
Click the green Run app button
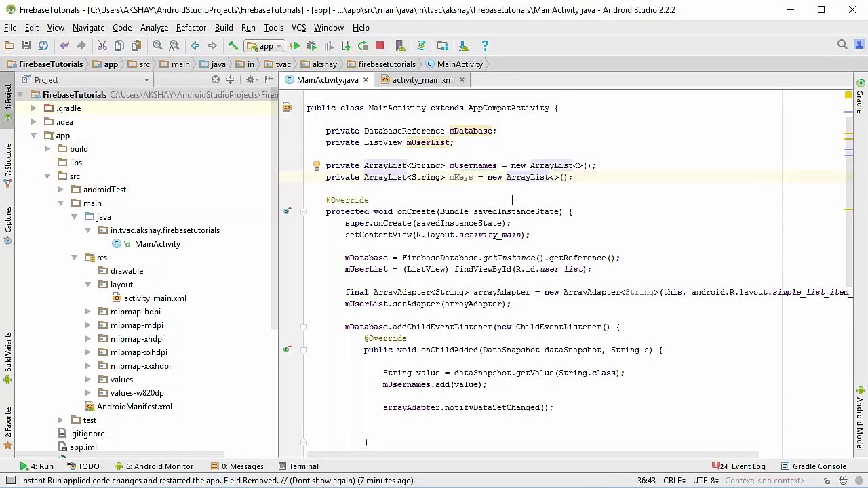click(295, 45)
